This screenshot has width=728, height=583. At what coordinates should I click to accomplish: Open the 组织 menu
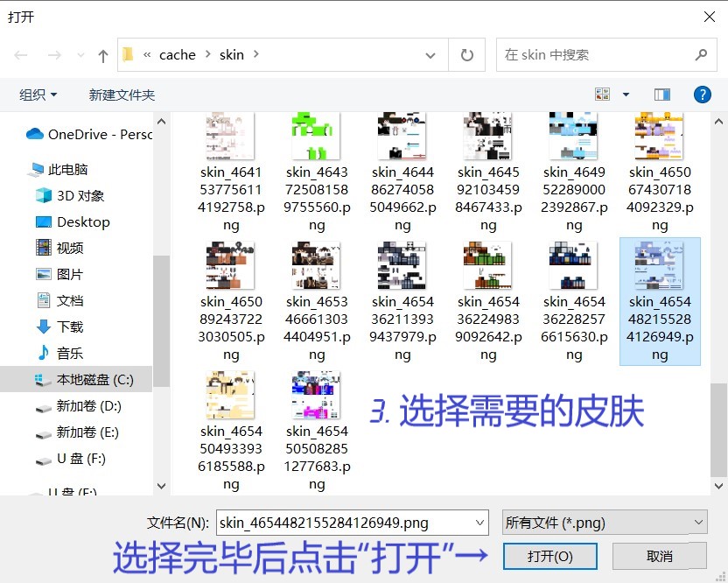click(38, 95)
